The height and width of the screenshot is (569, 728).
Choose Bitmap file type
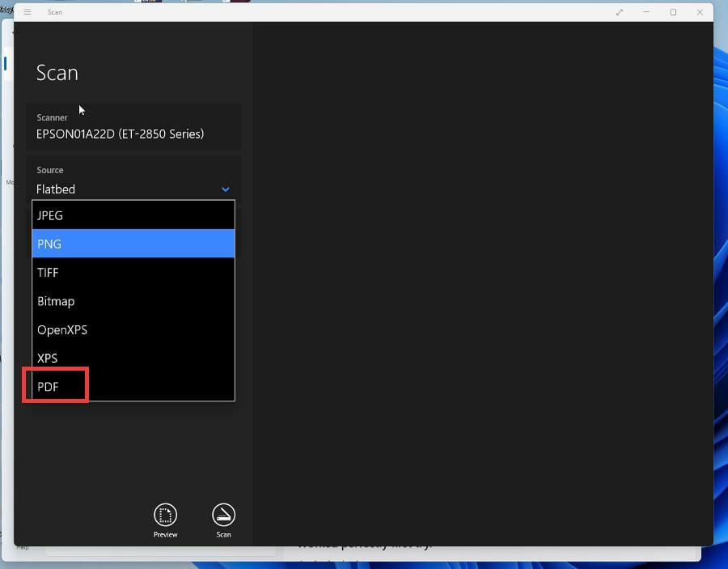pyautogui.click(x=133, y=301)
